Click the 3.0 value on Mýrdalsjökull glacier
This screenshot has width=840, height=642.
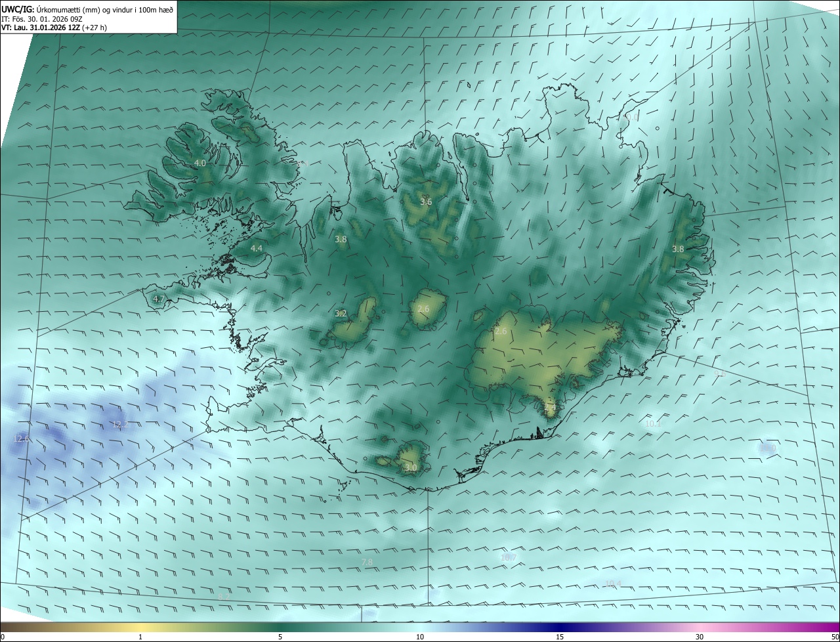click(x=411, y=467)
